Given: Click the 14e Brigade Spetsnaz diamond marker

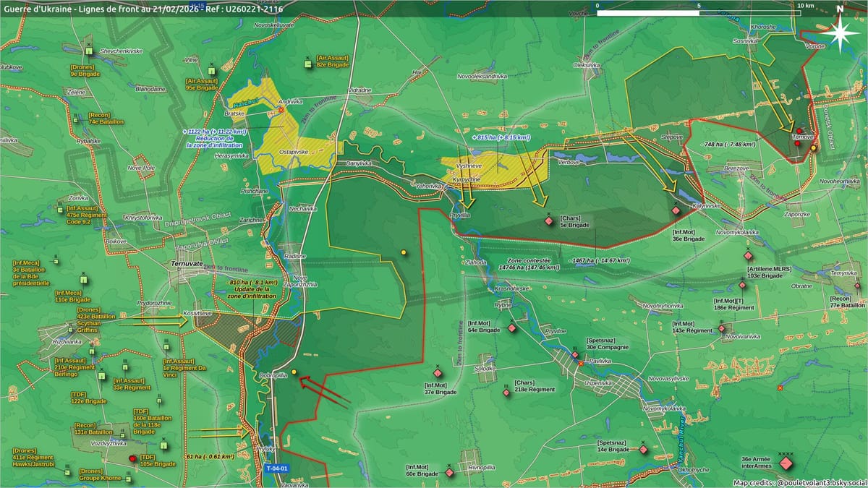Looking at the screenshot, I should click(x=643, y=450).
